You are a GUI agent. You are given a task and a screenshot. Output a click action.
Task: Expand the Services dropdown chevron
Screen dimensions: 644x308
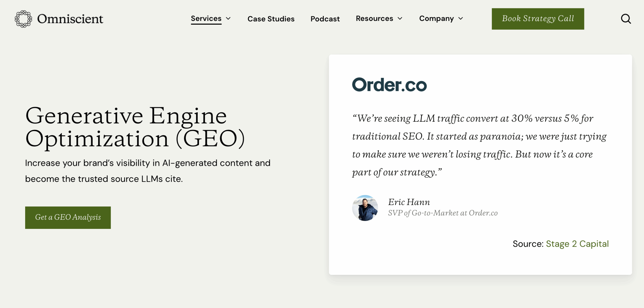point(228,19)
